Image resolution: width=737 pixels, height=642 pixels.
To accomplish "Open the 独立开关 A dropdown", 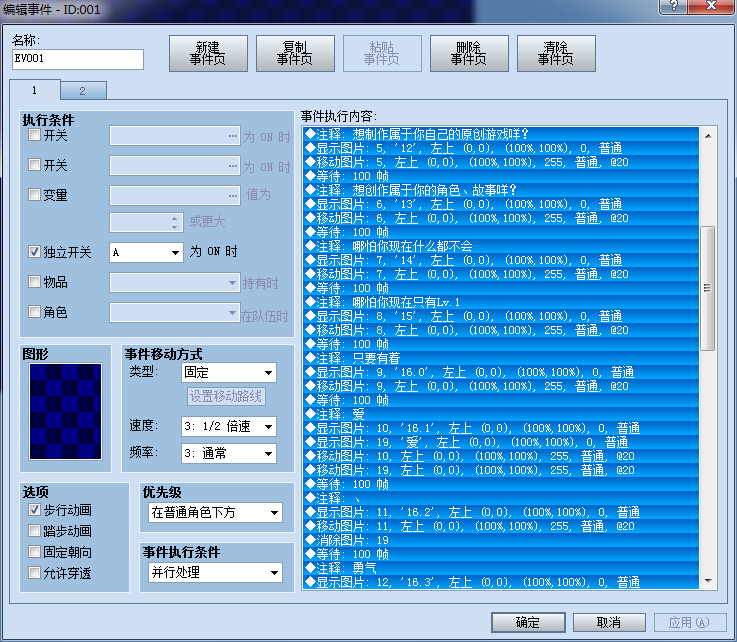I will point(146,252).
